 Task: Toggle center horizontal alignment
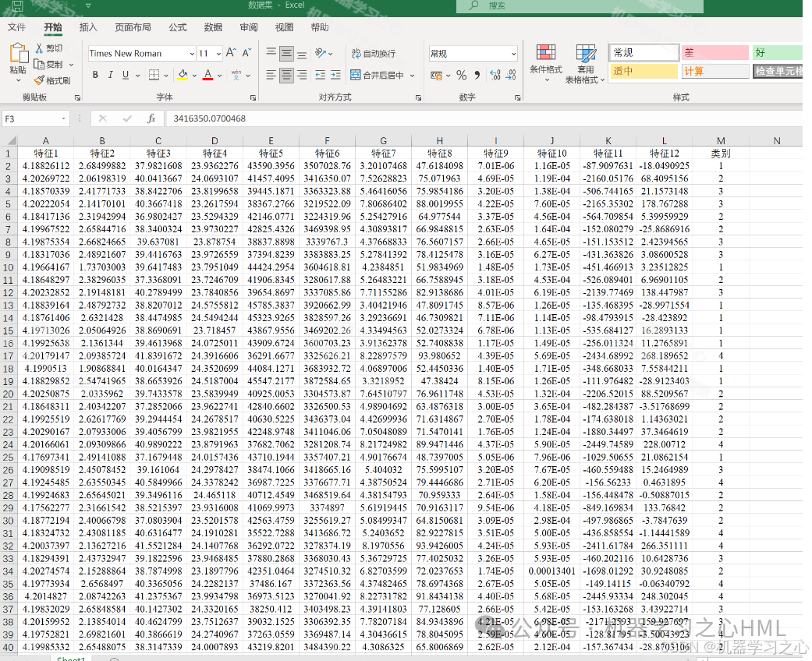[286, 75]
